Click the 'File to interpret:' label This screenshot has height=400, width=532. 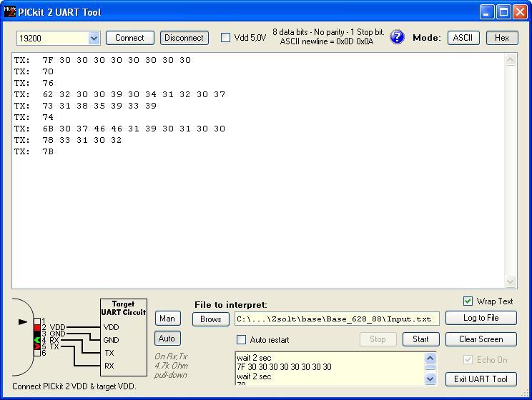(231, 305)
